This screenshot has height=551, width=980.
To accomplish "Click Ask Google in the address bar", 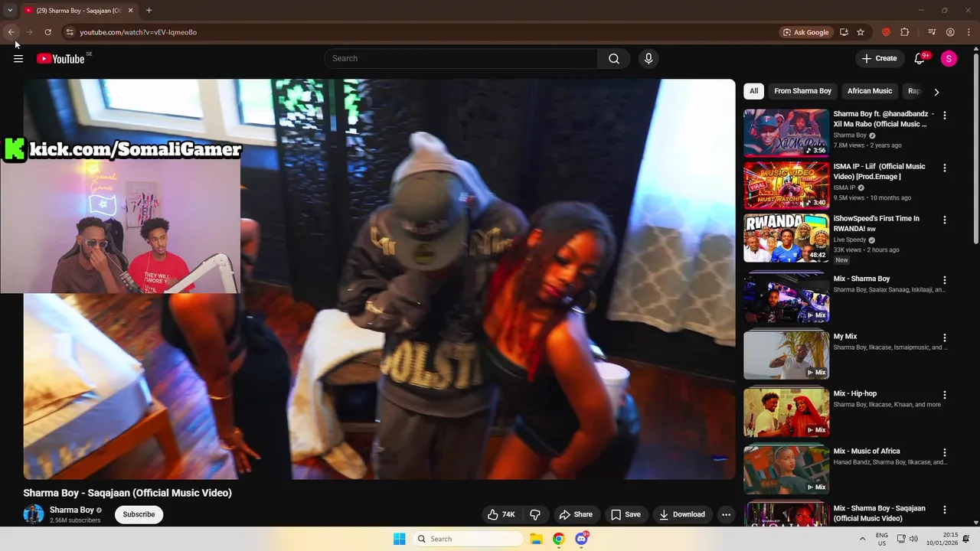I will 805,32.
